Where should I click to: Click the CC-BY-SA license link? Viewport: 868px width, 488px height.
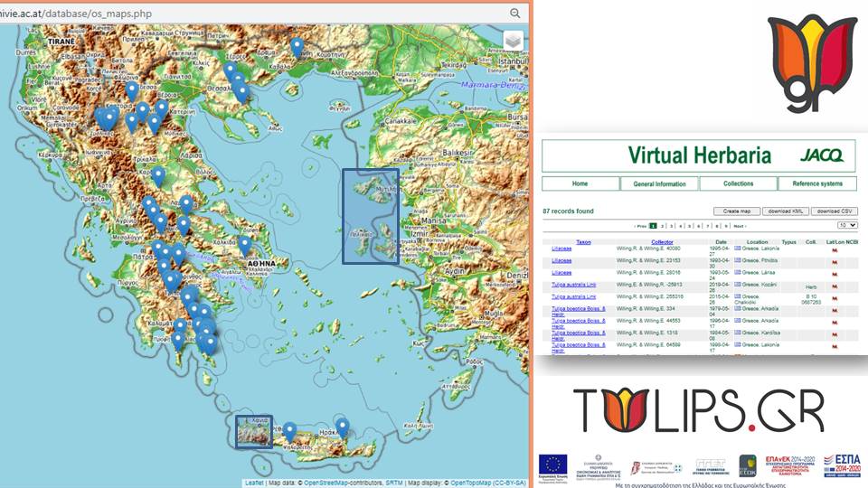[x=510, y=483]
